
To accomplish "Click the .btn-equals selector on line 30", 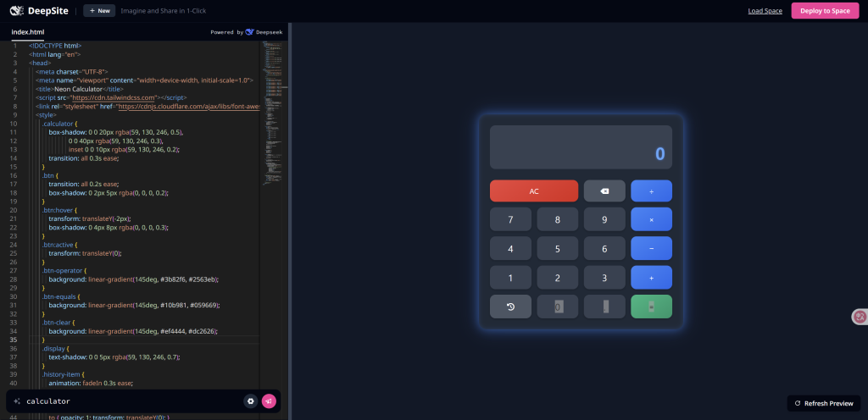I will click(x=60, y=296).
